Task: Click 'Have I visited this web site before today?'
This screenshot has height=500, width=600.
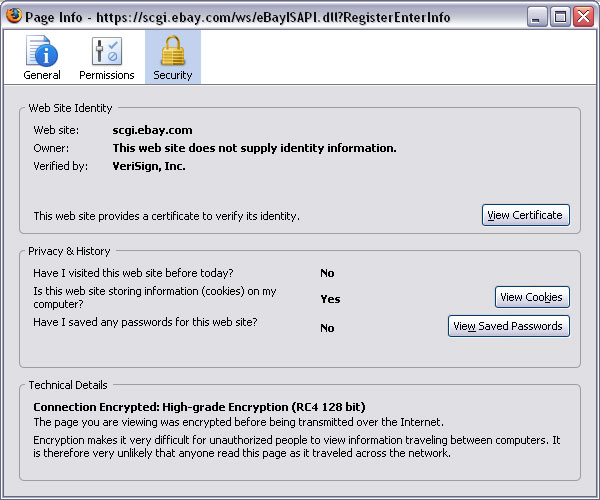Action: [133, 273]
